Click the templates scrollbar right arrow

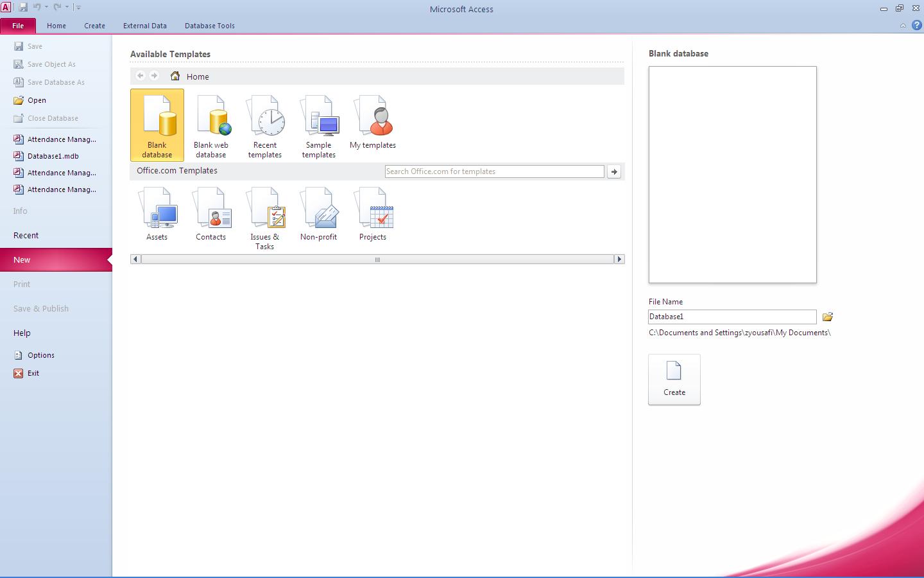pos(619,259)
